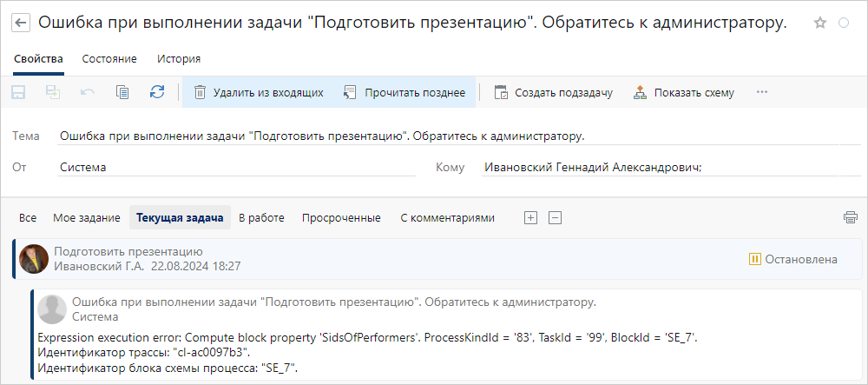Click 'Прочитать позднее' button
Viewport: 868px width, 385px height.
click(404, 92)
